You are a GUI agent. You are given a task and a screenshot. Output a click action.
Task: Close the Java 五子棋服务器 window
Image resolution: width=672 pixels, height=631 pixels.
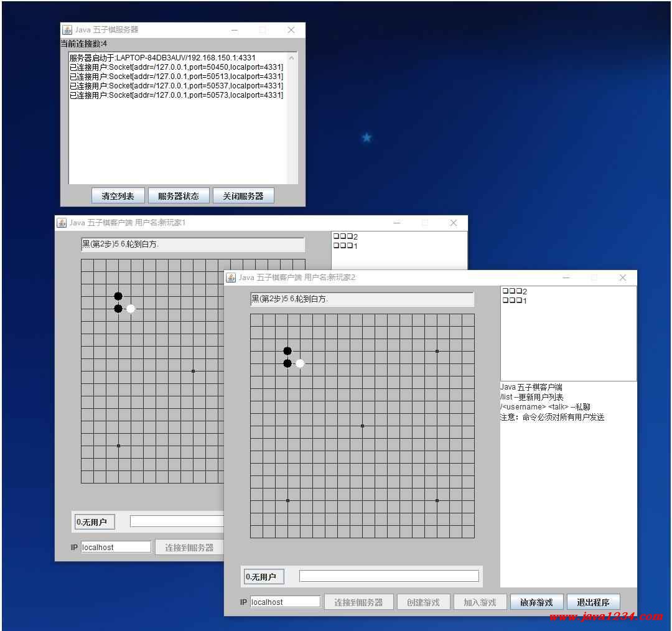point(291,30)
